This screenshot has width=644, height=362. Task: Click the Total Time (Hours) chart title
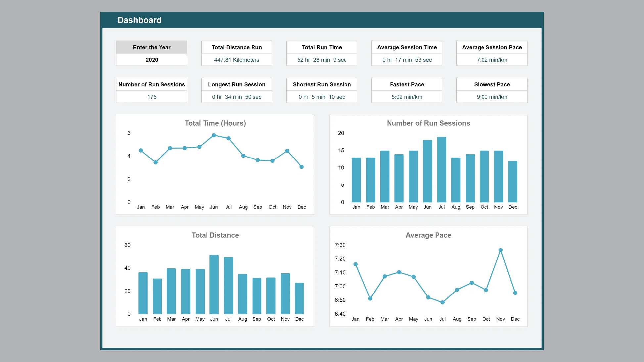click(215, 123)
